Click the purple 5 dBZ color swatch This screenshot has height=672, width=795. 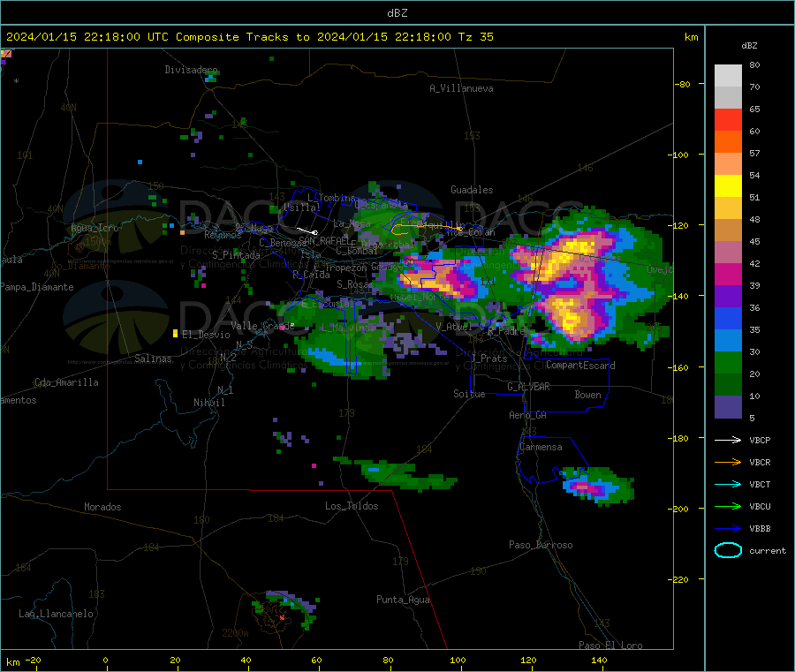pos(728,407)
